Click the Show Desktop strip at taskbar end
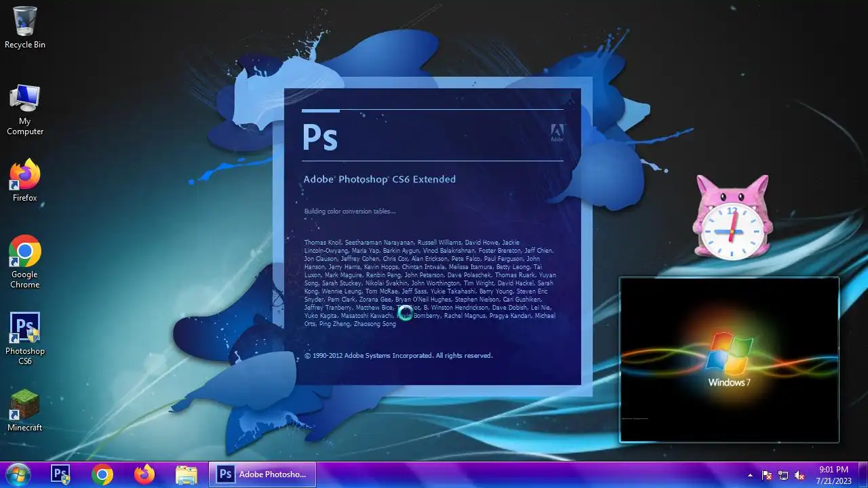 [x=863, y=474]
